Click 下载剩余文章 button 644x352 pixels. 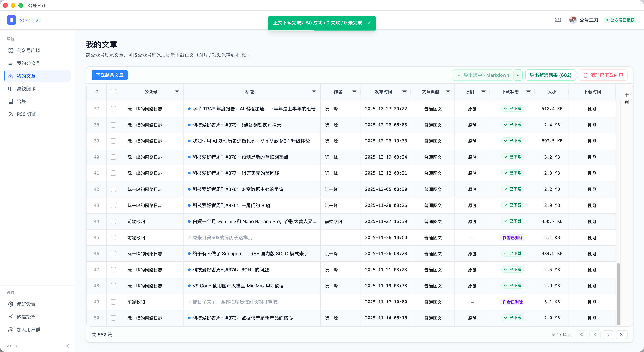point(110,75)
